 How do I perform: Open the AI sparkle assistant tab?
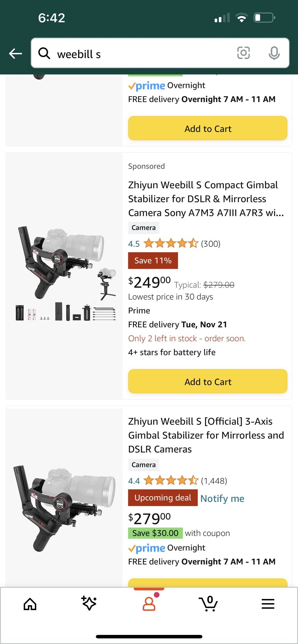[x=89, y=603]
